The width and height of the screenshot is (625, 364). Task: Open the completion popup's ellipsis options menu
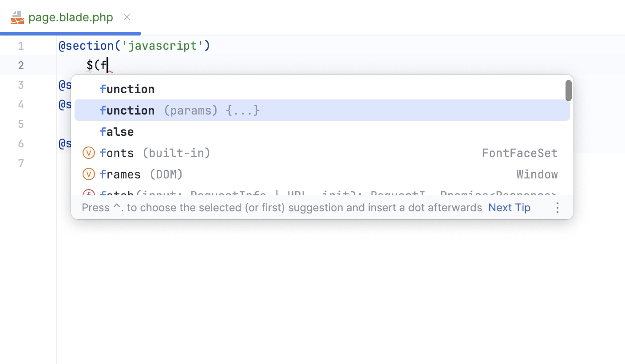point(557,207)
